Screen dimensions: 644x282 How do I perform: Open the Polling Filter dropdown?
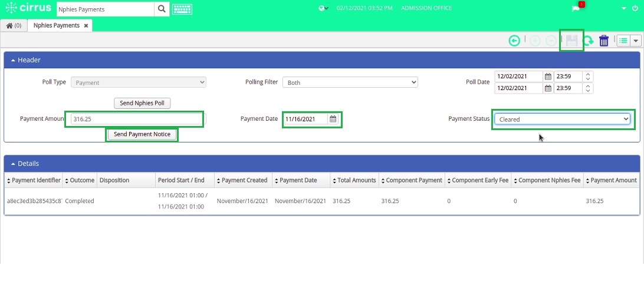pos(350,82)
